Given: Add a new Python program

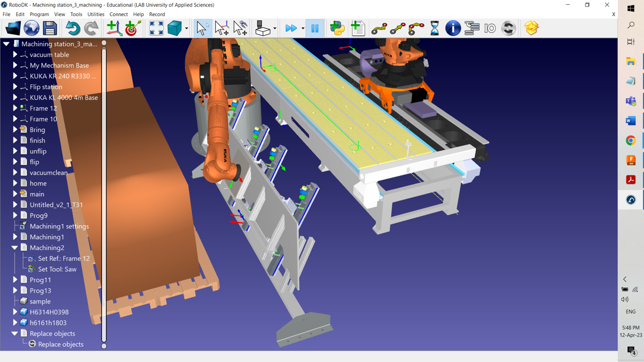Looking at the screenshot, I should coord(338,28).
